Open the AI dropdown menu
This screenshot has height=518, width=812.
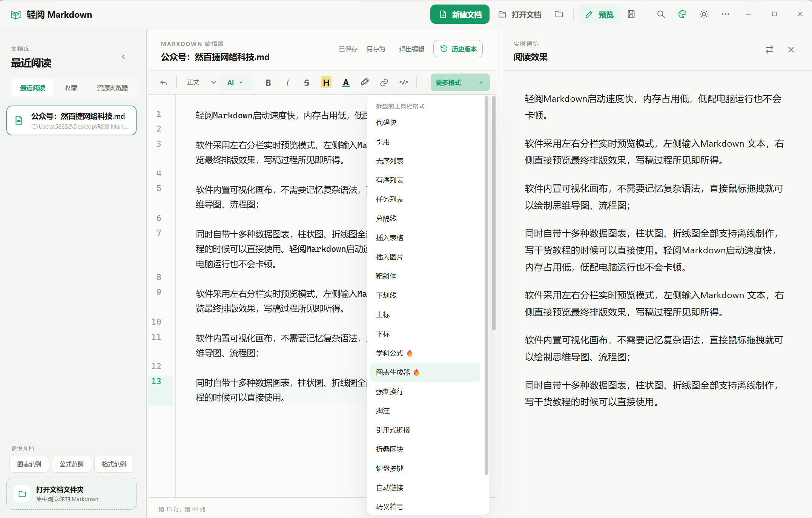pyautogui.click(x=235, y=83)
